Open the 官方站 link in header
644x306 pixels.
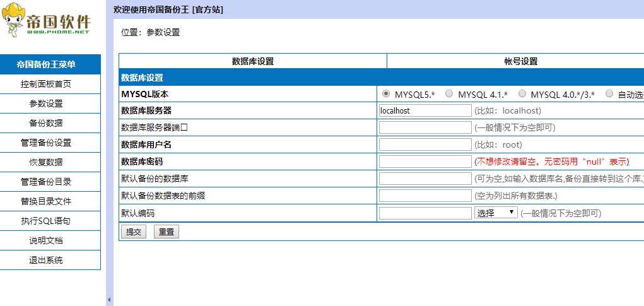tap(208, 10)
